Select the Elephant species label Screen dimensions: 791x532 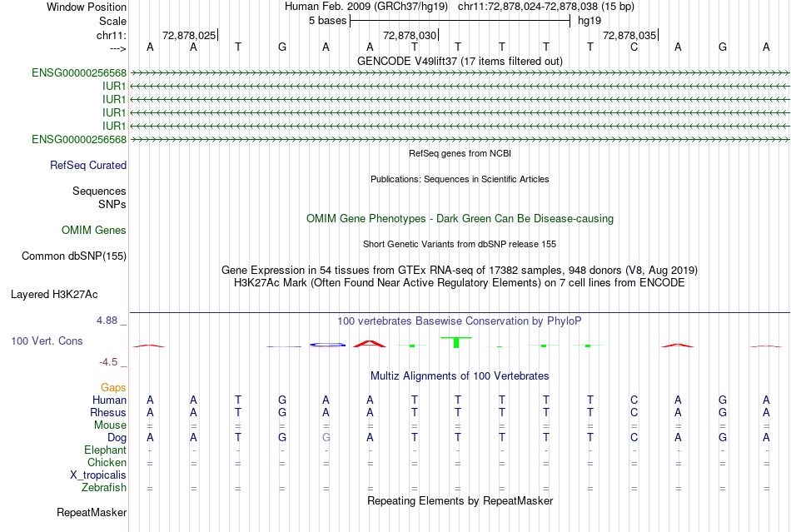(105, 450)
